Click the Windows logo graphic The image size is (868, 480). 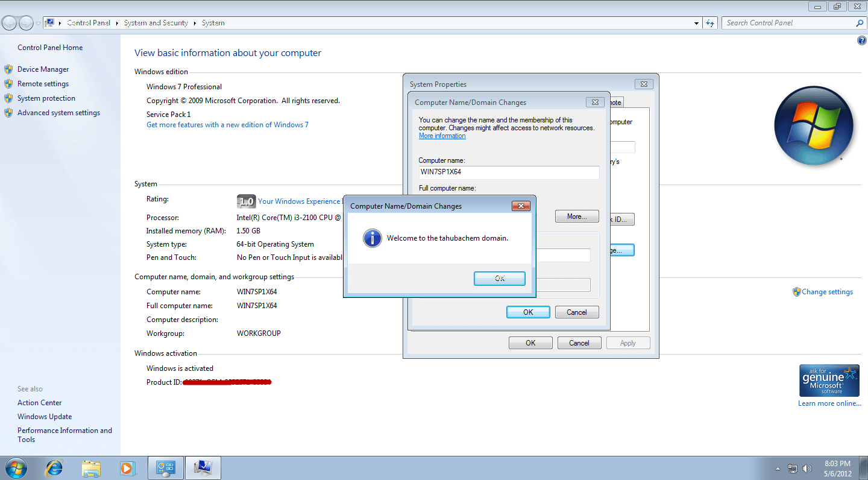[814, 125]
